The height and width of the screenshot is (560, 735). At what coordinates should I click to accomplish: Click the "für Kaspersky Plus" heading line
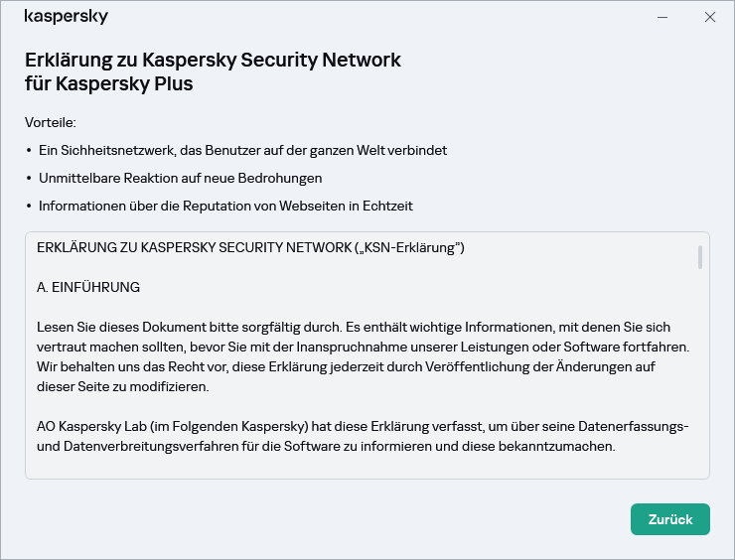coord(108,84)
